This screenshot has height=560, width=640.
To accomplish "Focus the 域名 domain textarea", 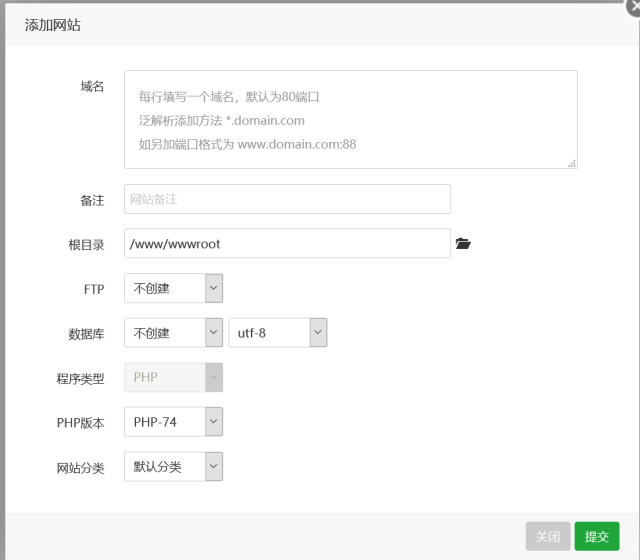I will pos(351,119).
